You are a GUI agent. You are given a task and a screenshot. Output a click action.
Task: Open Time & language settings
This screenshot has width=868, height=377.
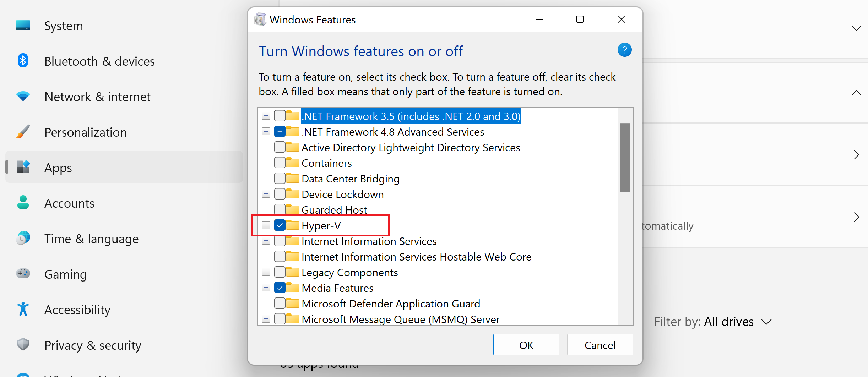tap(124, 239)
